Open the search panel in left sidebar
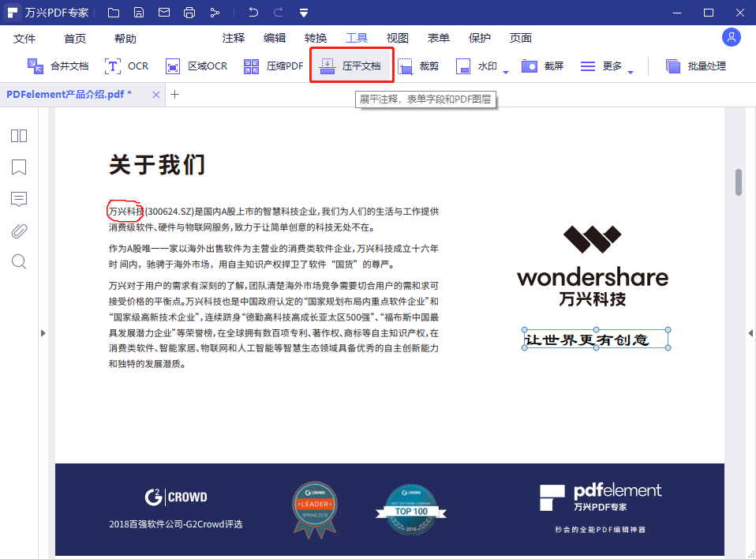Screen dimensions: 756x559 click(18, 261)
